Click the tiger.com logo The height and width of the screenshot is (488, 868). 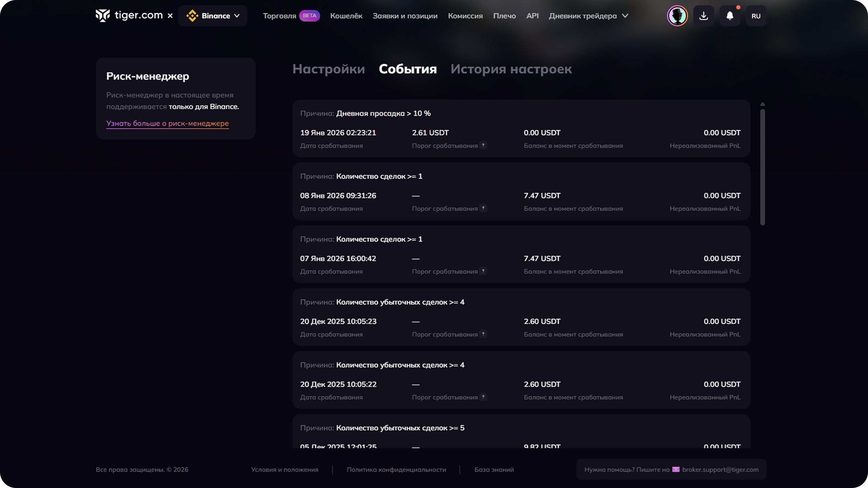click(x=129, y=16)
